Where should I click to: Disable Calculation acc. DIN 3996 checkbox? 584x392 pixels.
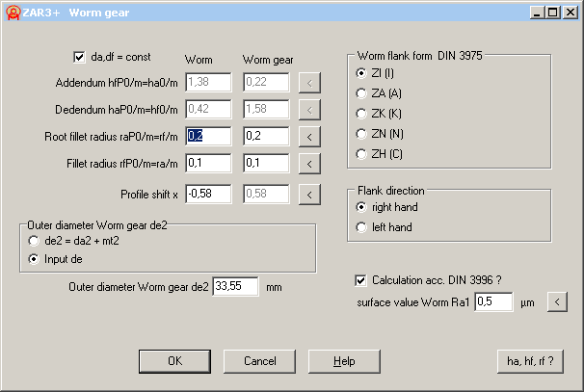pyautogui.click(x=360, y=280)
